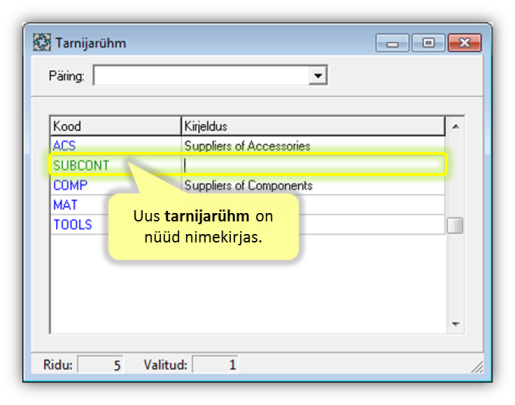Image resolution: width=515 pixels, height=405 pixels.
Task: Select the COMP code entry
Action: pyautogui.click(x=70, y=185)
